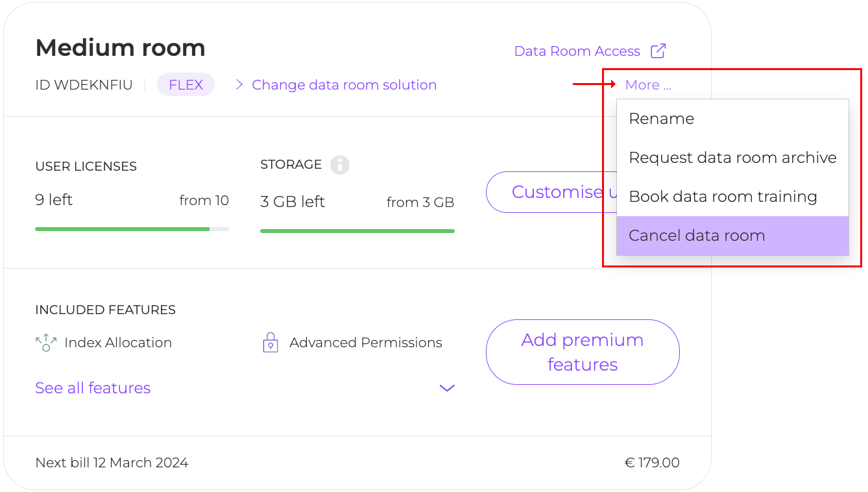Click the user licenses progress bar
This screenshot has width=868, height=492.
coord(132,229)
